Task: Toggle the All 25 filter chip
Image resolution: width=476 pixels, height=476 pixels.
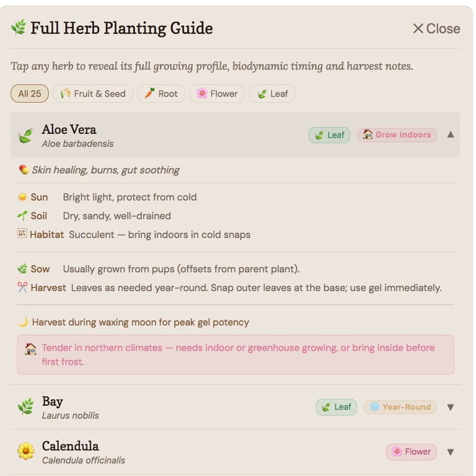Action: click(30, 94)
